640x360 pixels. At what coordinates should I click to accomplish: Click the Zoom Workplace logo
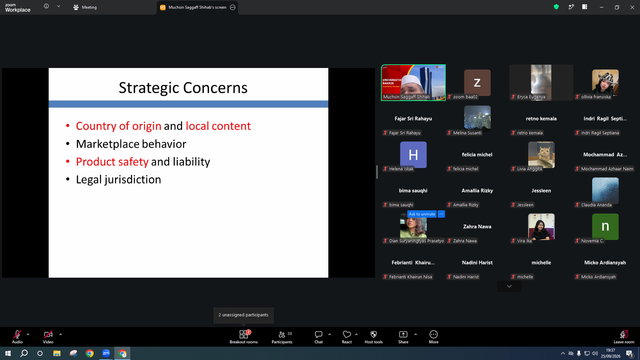pyautogui.click(x=18, y=7)
